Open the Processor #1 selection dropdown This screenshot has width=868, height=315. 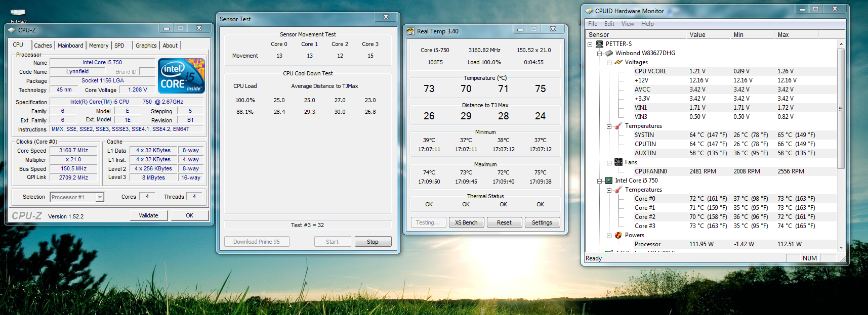[100, 197]
